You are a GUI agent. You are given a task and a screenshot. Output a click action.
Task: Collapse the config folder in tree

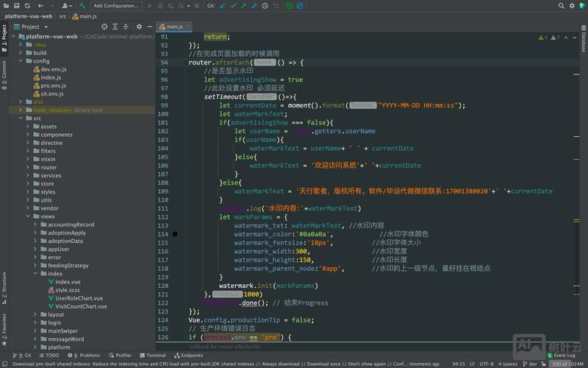(x=20, y=61)
